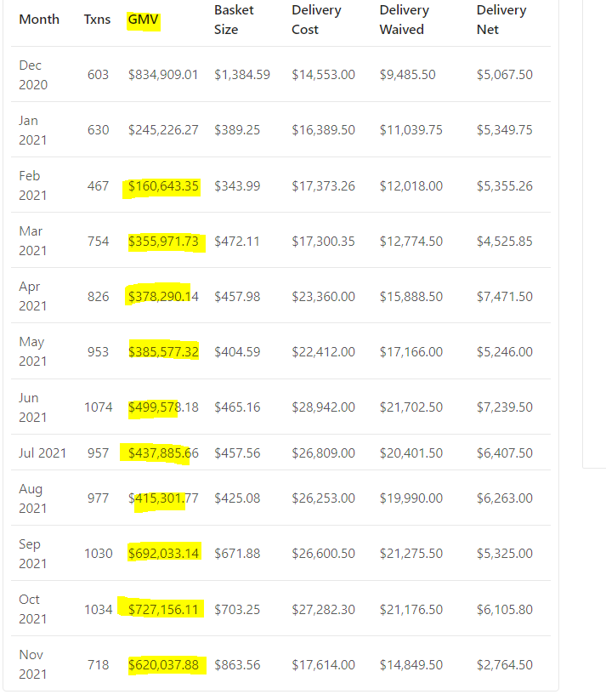The image size is (606, 700).
Task: Click the GMV column header
Action: (x=143, y=20)
